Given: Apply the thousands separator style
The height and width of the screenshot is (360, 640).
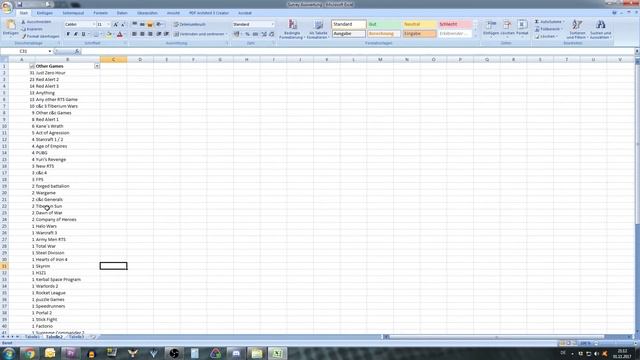Looking at the screenshot, I should [255, 34].
